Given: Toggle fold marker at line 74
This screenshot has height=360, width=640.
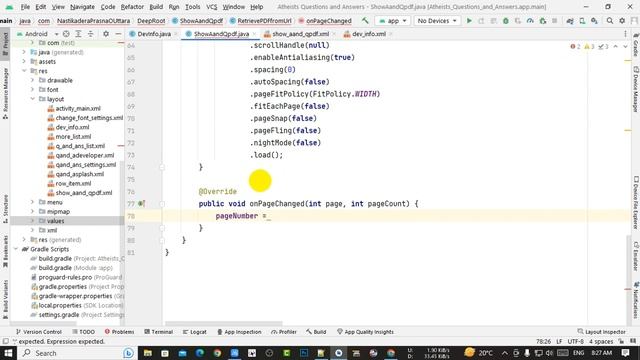Looking at the screenshot, I should click(x=162, y=167).
